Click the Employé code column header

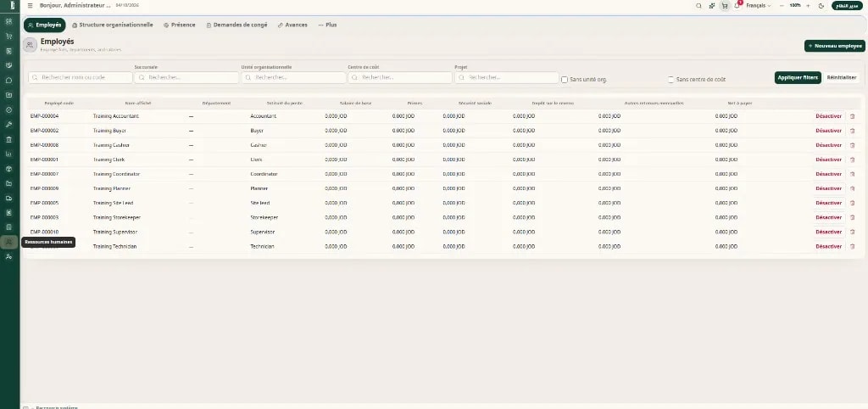pos(59,103)
